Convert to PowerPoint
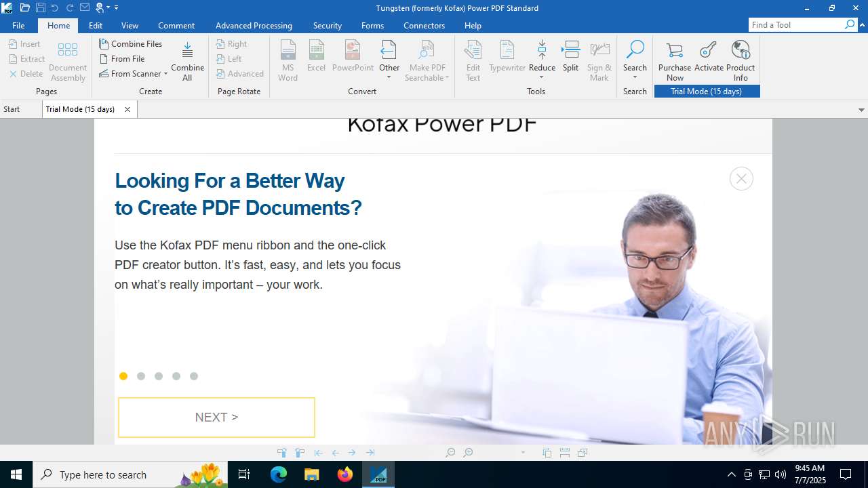 pos(353,56)
